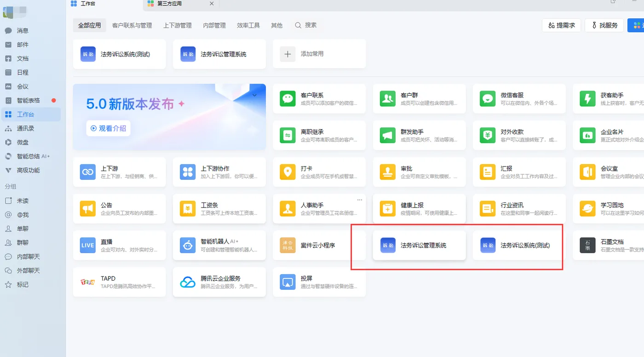Open the 客户联系 app
The height and width of the screenshot is (357, 644).
[319, 98]
